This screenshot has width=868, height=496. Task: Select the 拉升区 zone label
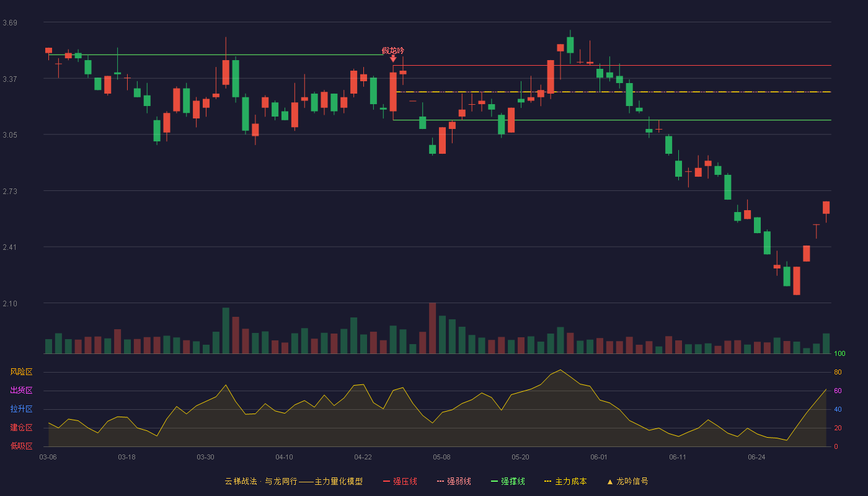[x=21, y=409]
